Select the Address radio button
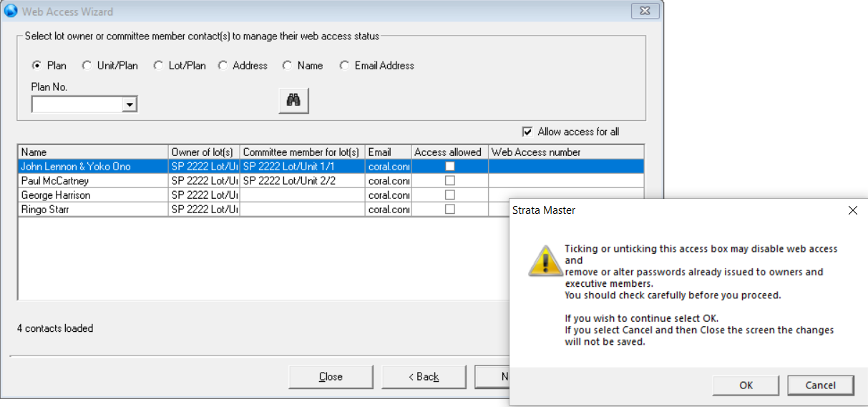Viewport: 868px width, 407px height. point(223,65)
